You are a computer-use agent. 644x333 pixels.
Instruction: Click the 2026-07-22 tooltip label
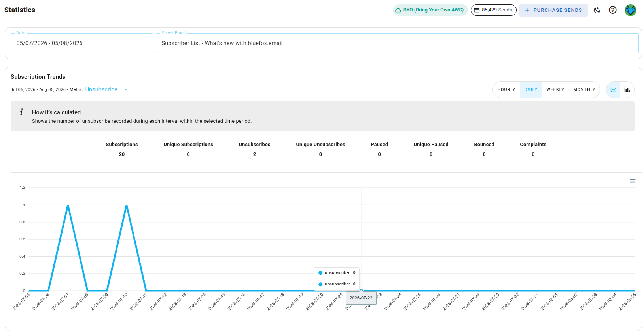pyautogui.click(x=361, y=298)
